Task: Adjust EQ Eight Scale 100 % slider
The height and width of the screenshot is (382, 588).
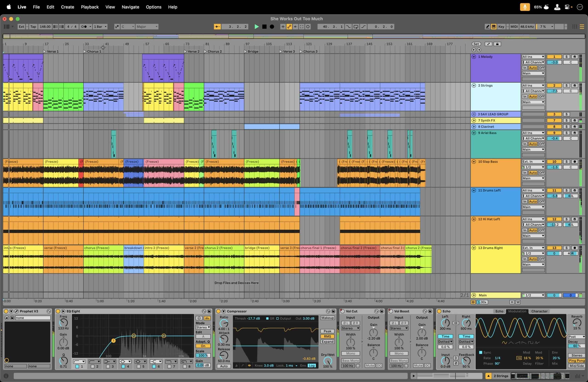Action: coord(203,355)
